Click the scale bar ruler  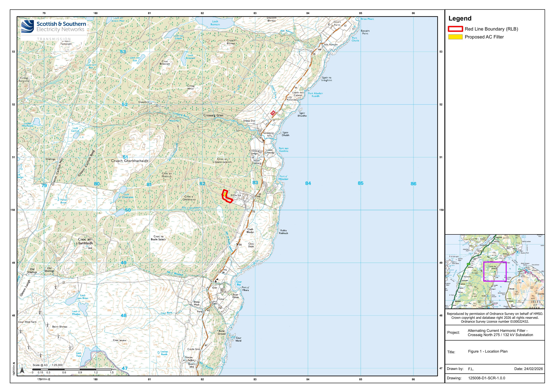click(x=72, y=369)
